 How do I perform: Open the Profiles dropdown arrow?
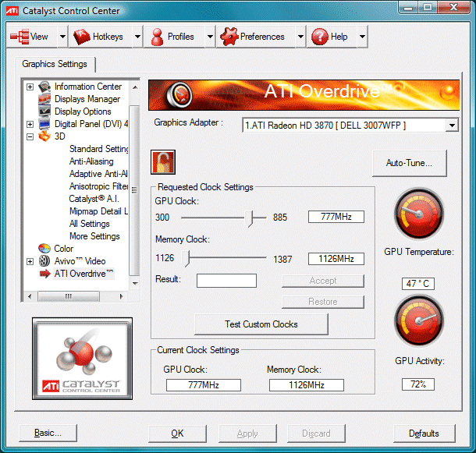pyautogui.click(x=210, y=37)
